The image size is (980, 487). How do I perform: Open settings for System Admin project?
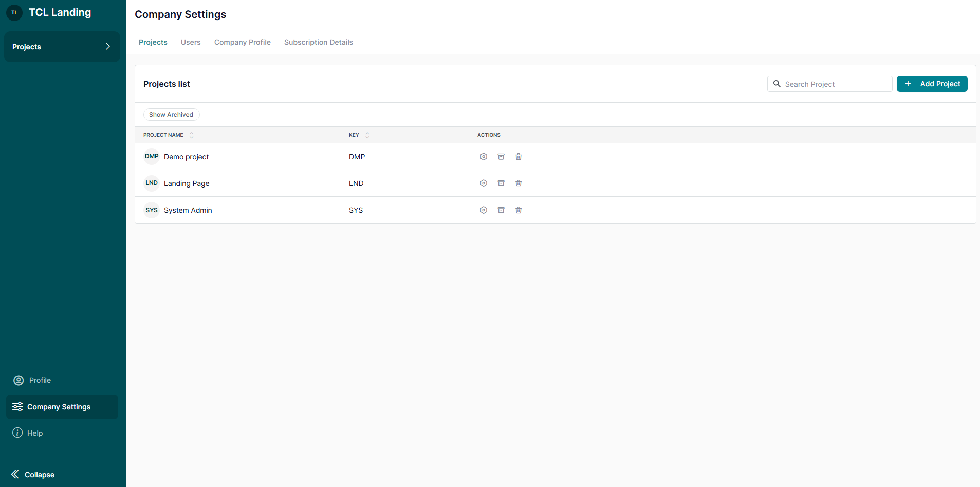click(484, 210)
